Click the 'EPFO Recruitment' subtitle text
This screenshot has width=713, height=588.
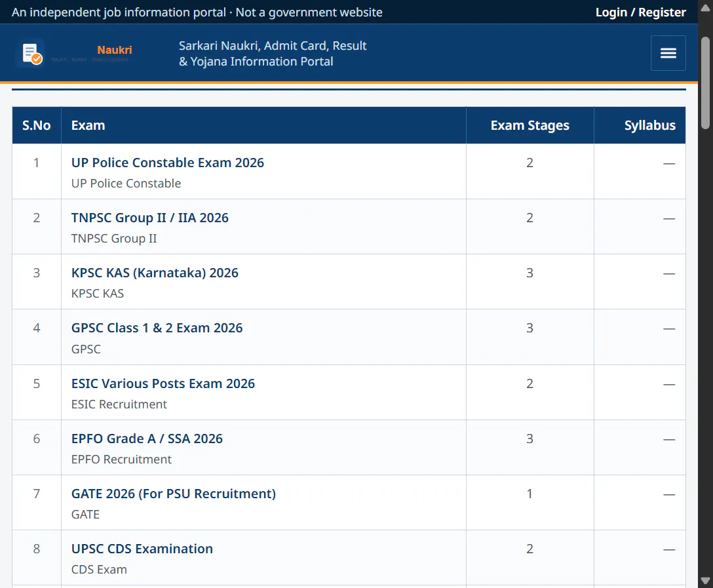tap(121, 460)
